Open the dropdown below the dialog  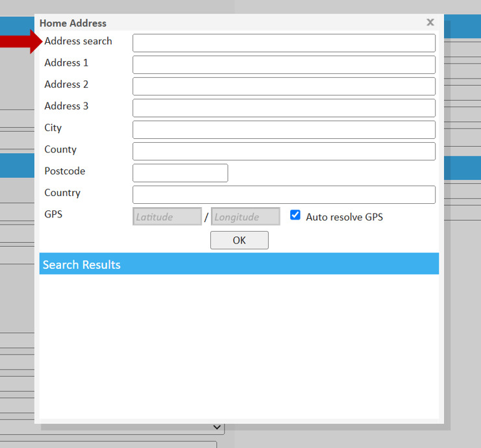(x=217, y=428)
